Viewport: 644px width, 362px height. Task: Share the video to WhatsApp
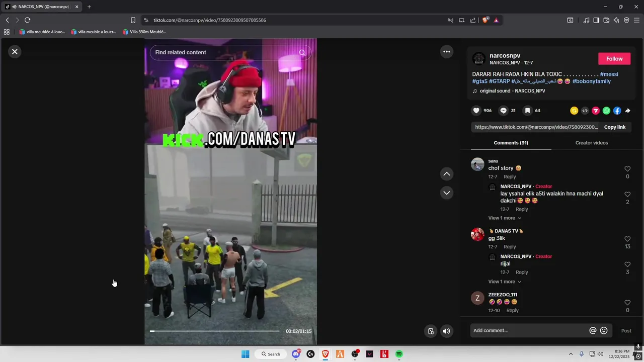coord(606,111)
